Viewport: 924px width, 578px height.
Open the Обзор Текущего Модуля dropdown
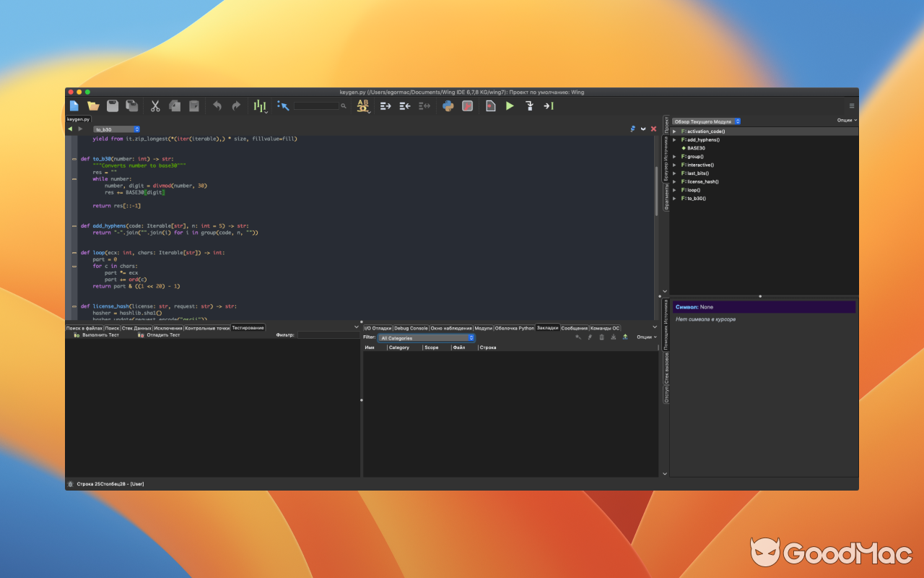706,121
